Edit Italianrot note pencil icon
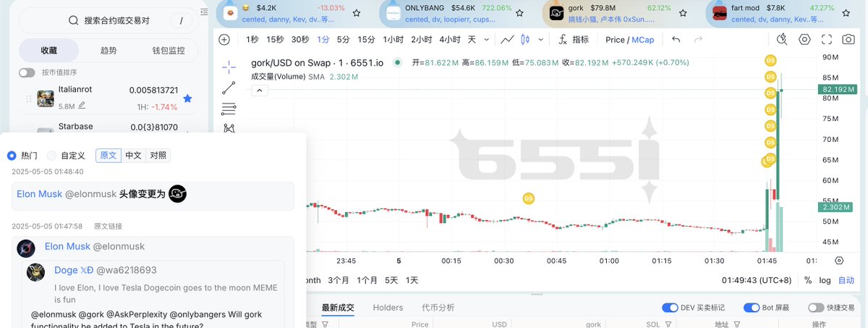The width and height of the screenshot is (868, 328). pos(82,106)
